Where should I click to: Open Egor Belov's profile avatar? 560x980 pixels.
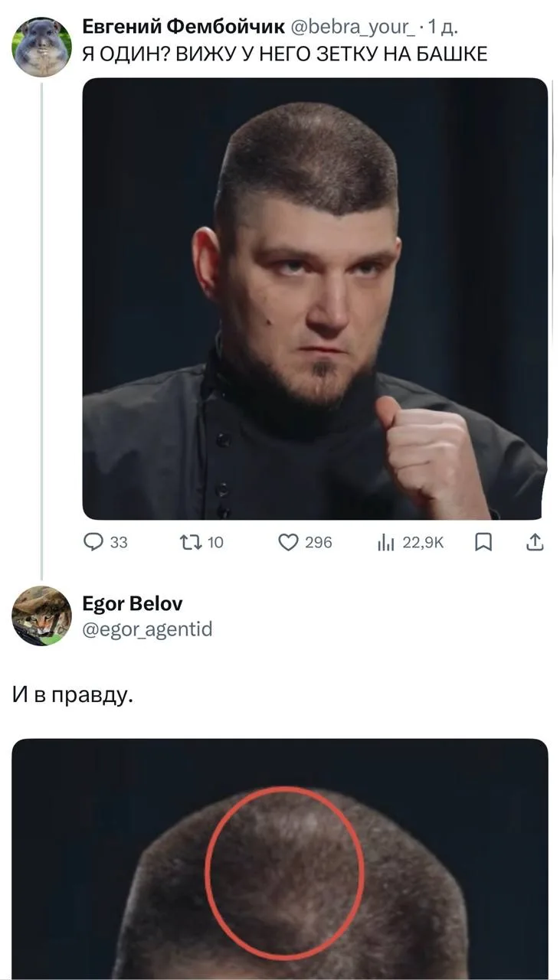click(41, 616)
